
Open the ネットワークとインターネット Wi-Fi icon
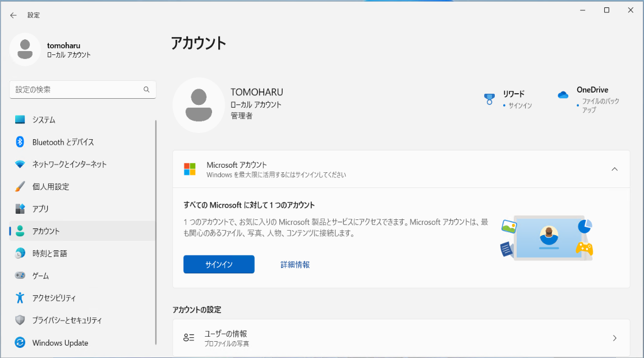[20, 164]
